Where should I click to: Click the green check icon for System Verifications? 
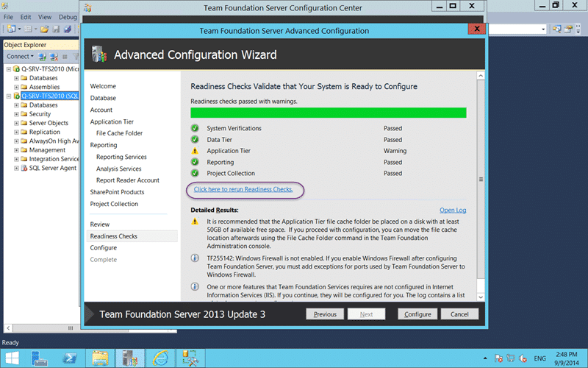click(195, 128)
